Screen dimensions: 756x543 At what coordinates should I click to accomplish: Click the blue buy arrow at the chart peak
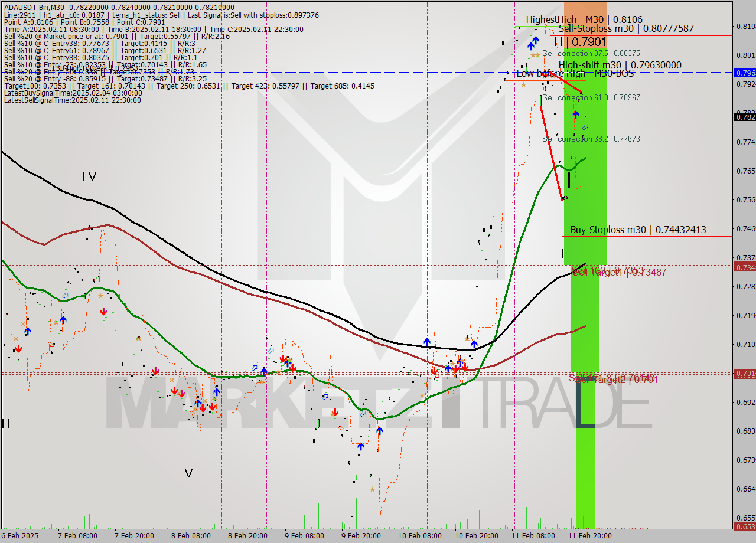click(533, 43)
